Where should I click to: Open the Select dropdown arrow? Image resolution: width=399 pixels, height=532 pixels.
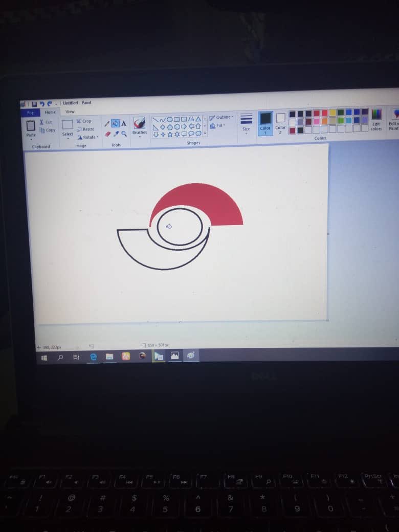(x=68, y=139)
